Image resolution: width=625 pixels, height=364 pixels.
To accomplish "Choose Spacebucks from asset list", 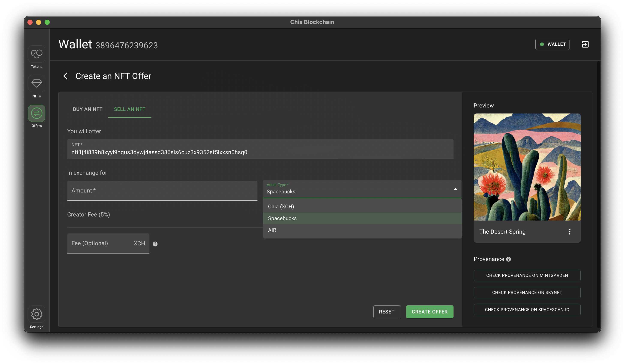I will [362, 219].
